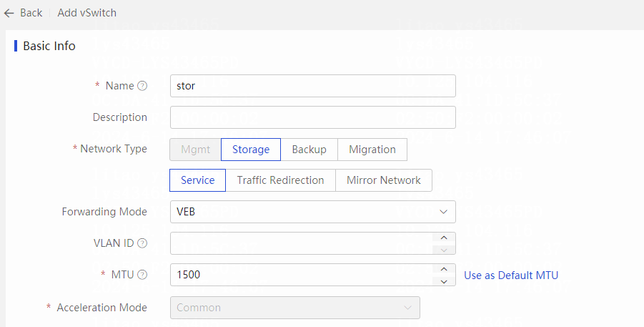644x327 pixels.
Task: Decrease VLAN ID with down arrow
Action: tap(444, 249)
